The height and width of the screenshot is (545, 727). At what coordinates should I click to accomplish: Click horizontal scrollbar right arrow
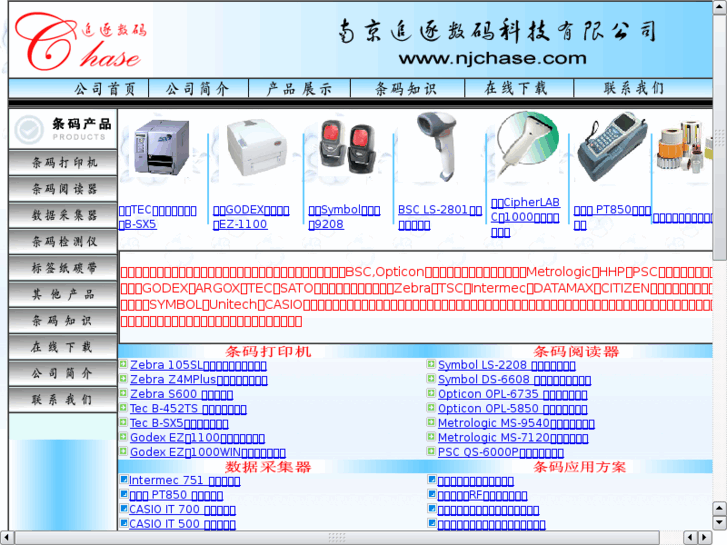(x=705, y=537)
